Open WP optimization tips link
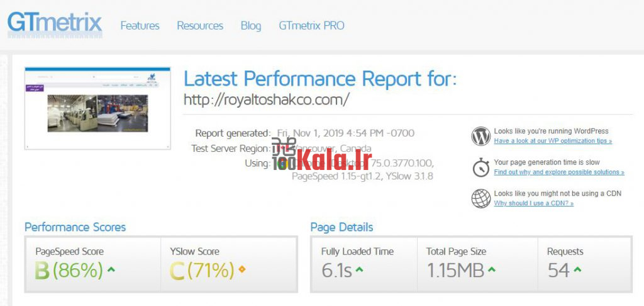 [553, 141]
